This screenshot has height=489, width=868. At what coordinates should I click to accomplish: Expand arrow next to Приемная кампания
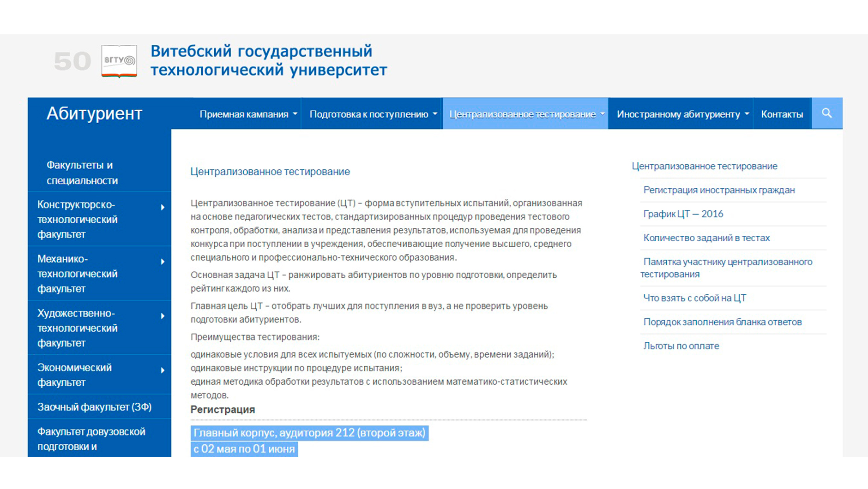295,114
